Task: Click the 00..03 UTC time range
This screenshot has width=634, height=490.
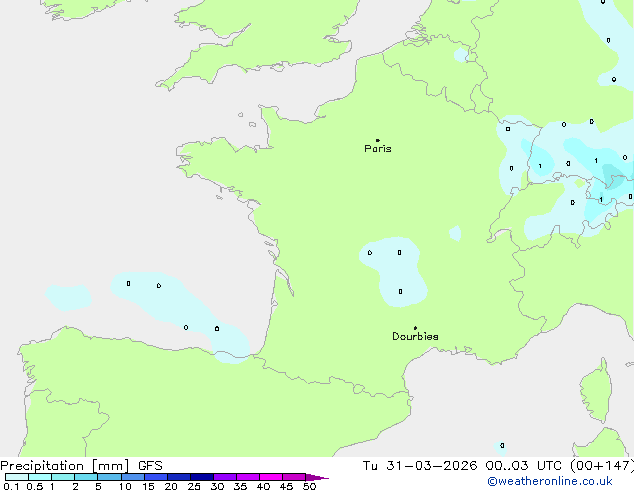Action: [523, 466]
